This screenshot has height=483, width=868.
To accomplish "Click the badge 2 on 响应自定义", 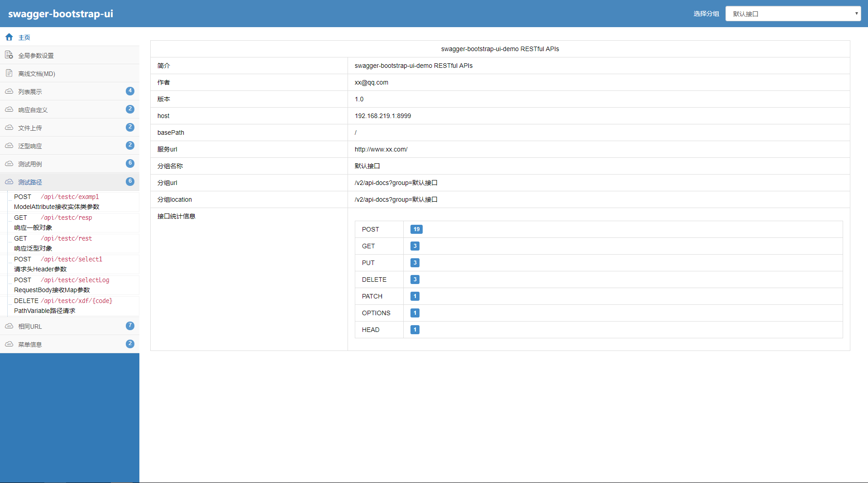I will click(x=130, y=109).
